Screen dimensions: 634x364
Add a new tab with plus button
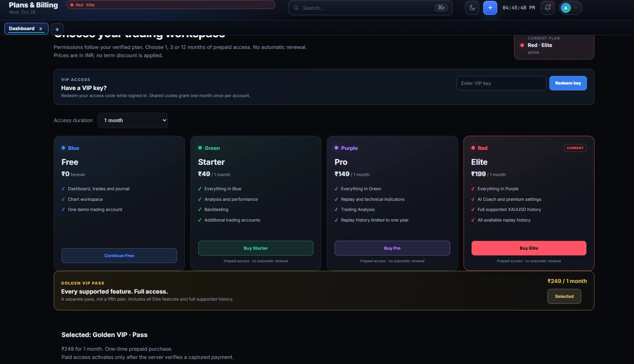[x=57, y=29]
